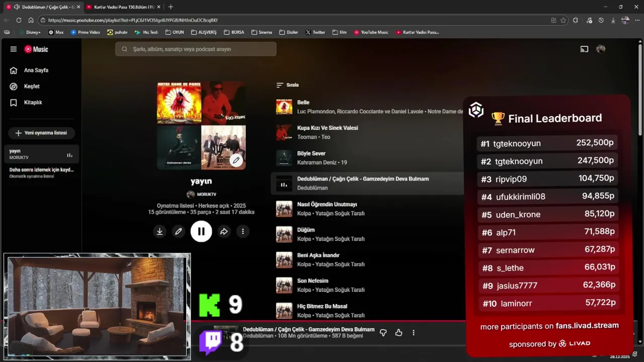Mute the Dedublüman browser tab audio
The image size is (644, 362).
(17, 7)
